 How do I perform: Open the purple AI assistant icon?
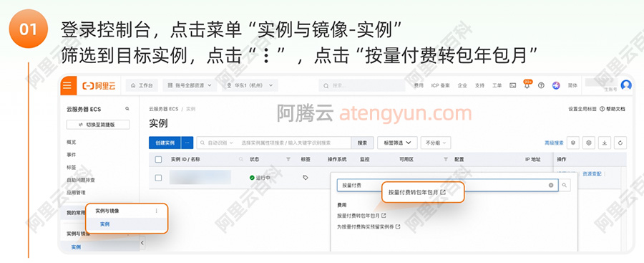coord(556,85)
